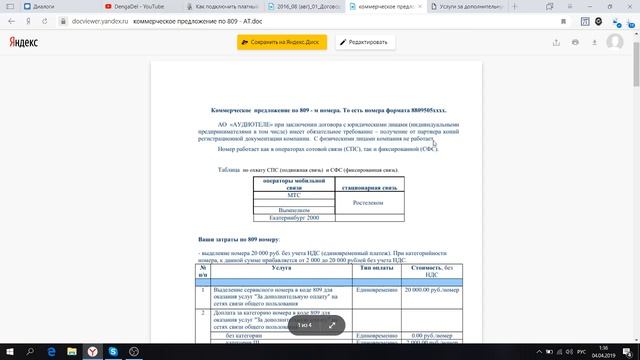The width and height of the screenshot is (640, 360).
Task: Switch to the Диалоги tab
Action: pos(59,7)
